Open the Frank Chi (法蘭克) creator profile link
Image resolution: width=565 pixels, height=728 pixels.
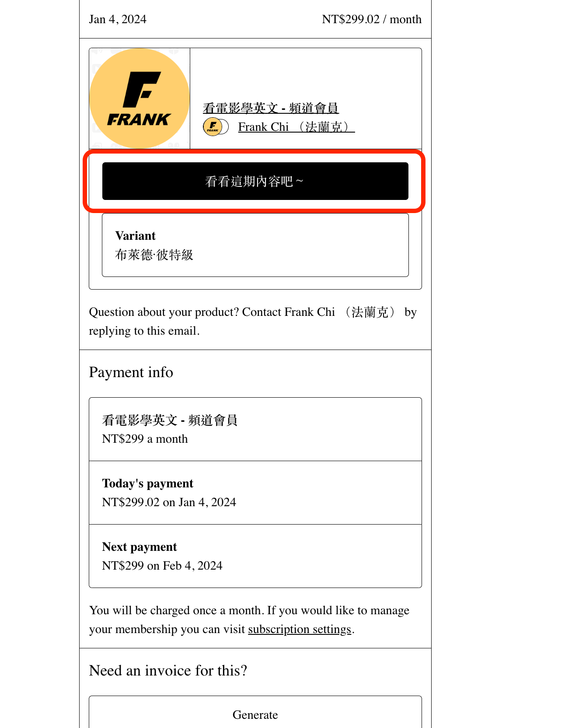(x=296, y=127)
